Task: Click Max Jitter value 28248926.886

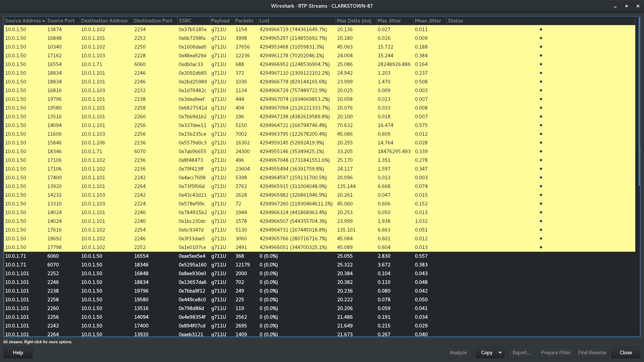Action: click(394, 64)
